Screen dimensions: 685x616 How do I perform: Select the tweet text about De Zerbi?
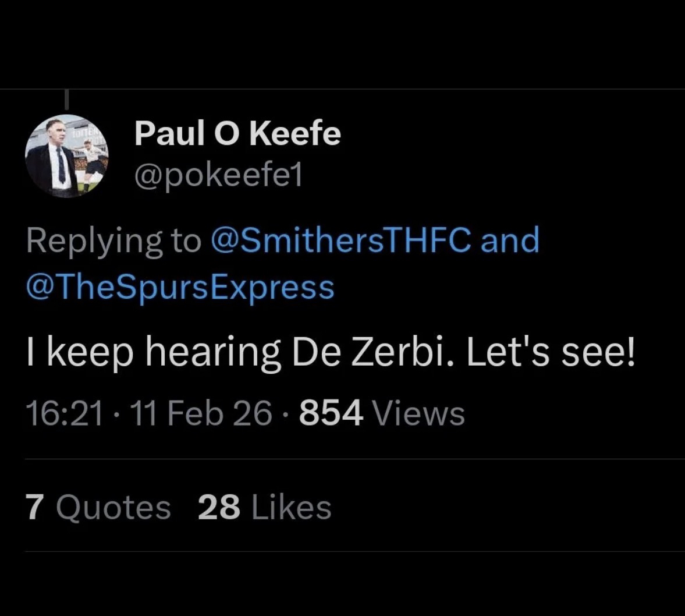(x=331, y=353)
